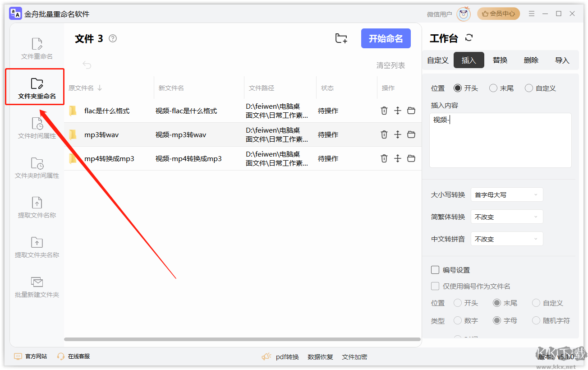Open the 简繁体转换 dropdown

pos(506,217)
